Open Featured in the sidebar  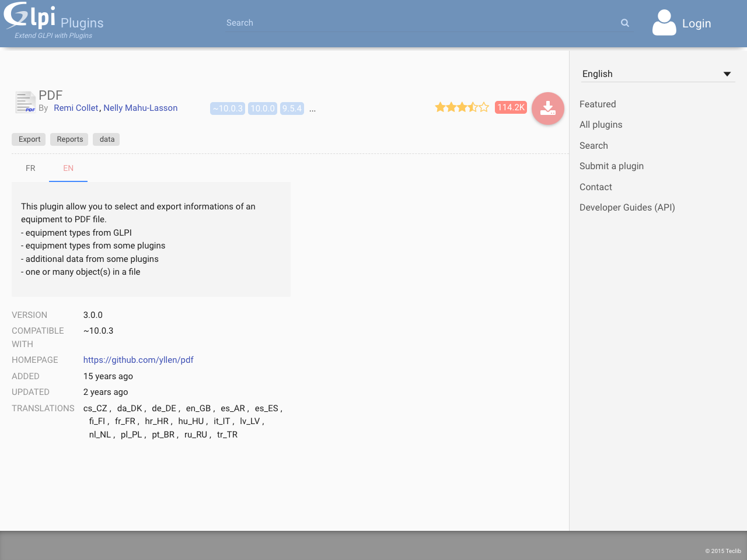click(598, 104)
